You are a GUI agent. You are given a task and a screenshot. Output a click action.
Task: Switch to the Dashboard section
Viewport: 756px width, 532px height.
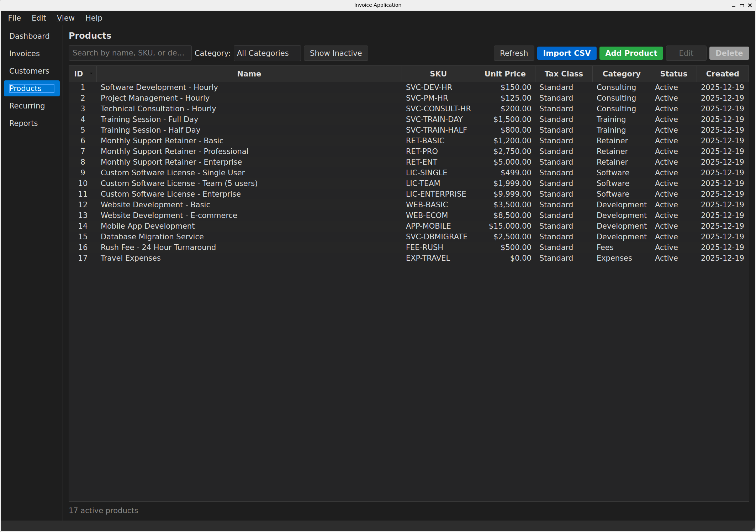coord(30,36)
